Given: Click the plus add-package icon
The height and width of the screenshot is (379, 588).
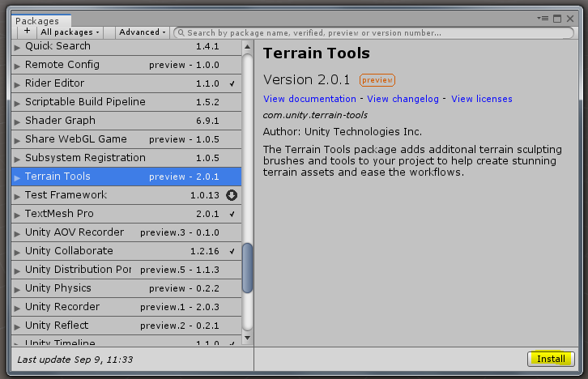Looking at the screenshot, I should pos(27,32).
